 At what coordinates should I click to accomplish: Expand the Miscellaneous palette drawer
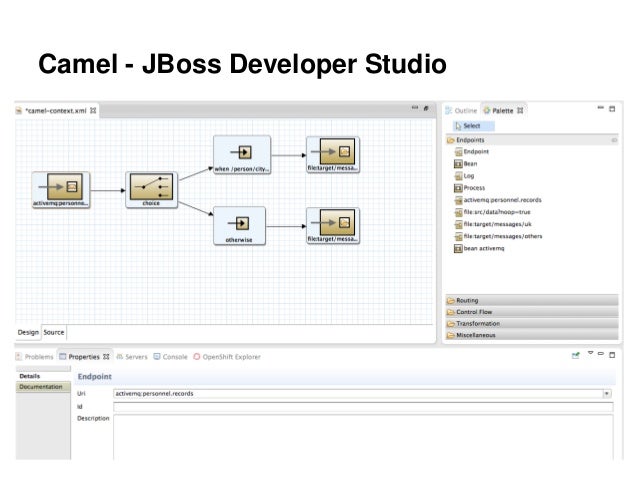[x=532, y=335]
